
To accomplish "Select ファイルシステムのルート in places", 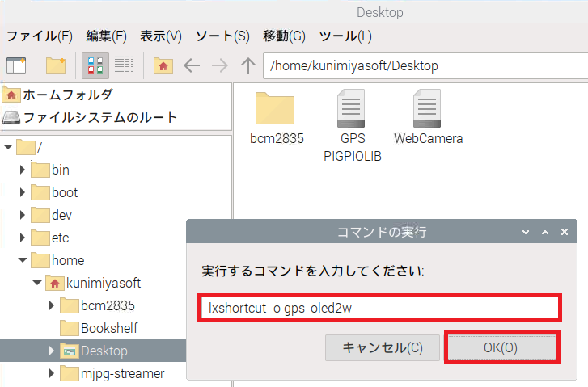I will [116, 118].
